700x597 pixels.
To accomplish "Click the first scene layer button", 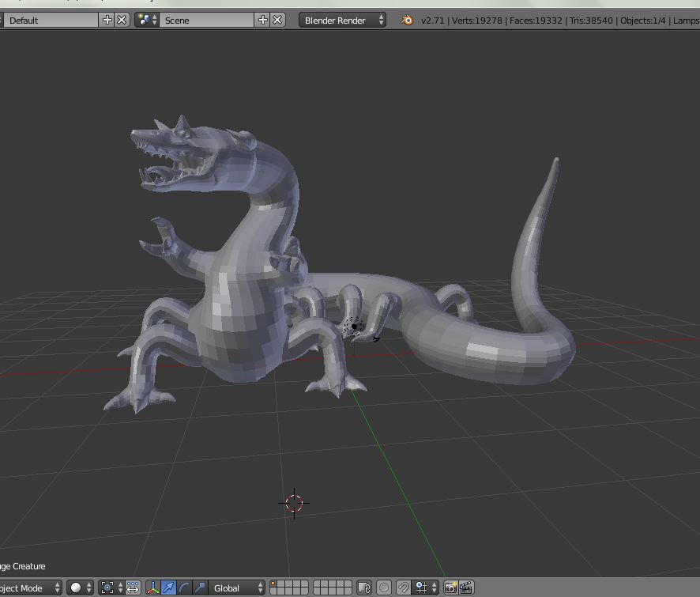I will pyautogui.click(x=273, y=584).
